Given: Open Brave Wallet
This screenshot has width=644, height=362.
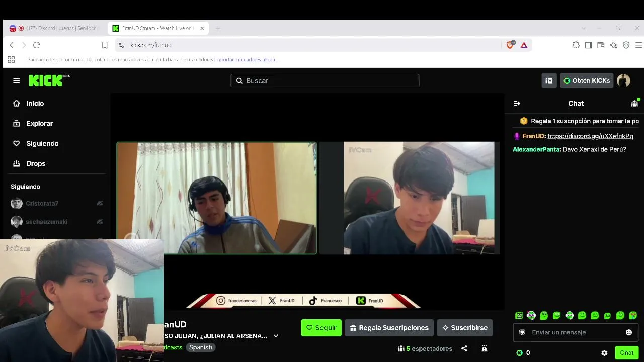Looking at the screenshot, I should pos(601,45).
